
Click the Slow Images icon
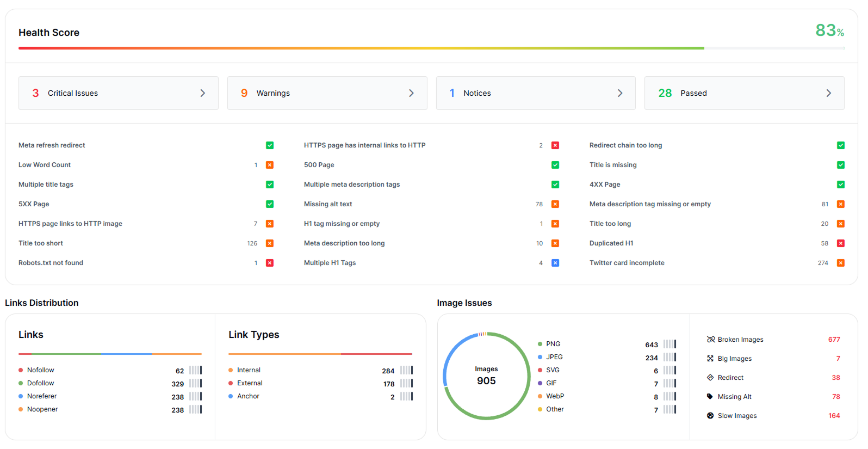click(710, 416)
